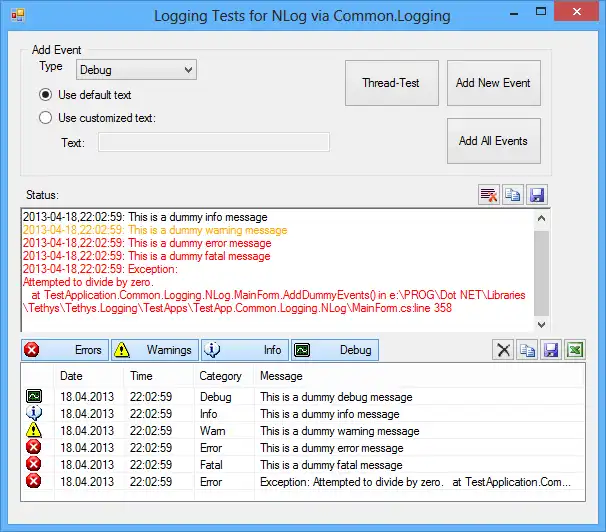This screenshot has height=532, width=606.
Task: Select the 'This is a dummy debug message' cell
Action: coord(336,397)
